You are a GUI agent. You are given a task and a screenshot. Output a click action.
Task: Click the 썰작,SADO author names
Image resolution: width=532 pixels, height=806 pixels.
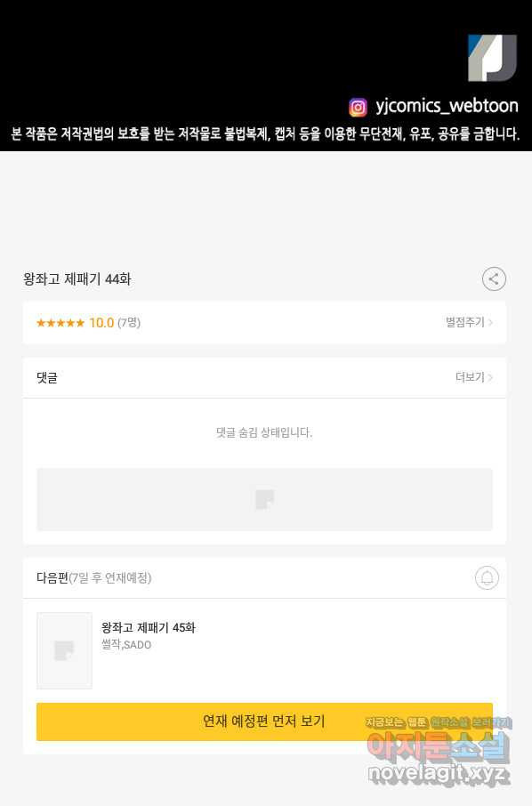click(x=126, y=645)
